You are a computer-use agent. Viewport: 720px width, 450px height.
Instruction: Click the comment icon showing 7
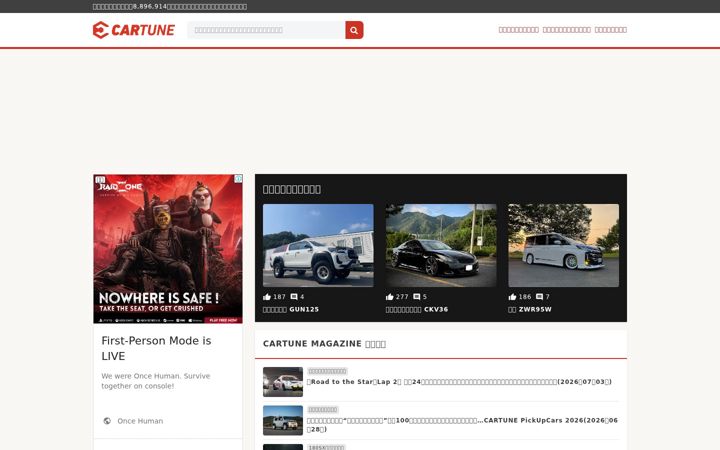(540, 297)
